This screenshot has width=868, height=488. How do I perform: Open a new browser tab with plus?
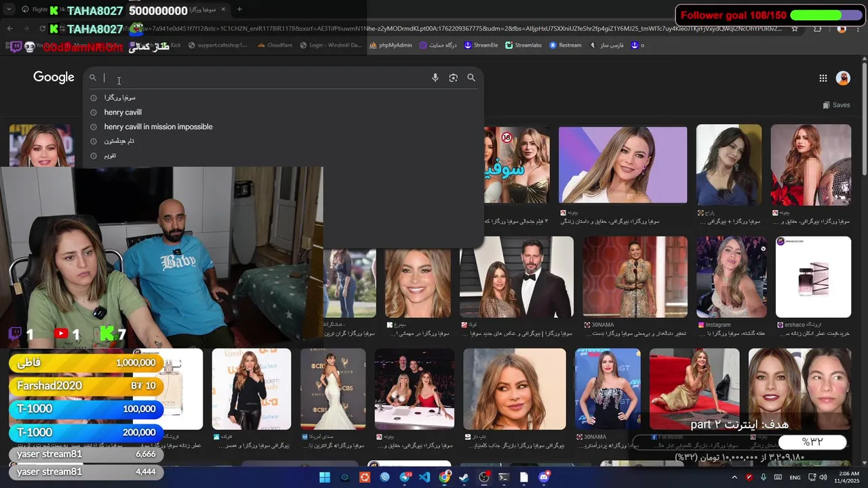coord(239,9)
